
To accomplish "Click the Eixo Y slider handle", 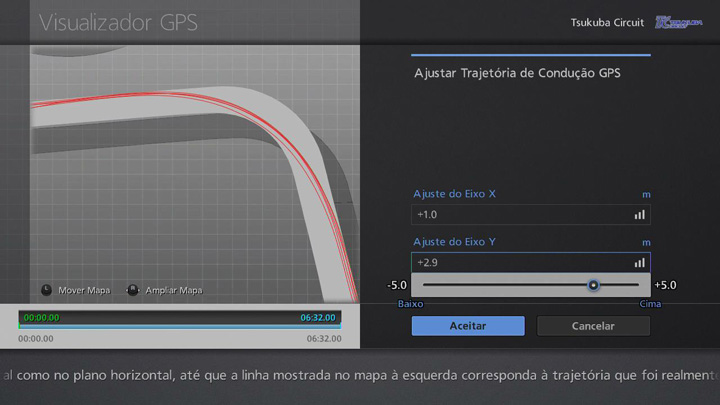I will click(593, 285).
